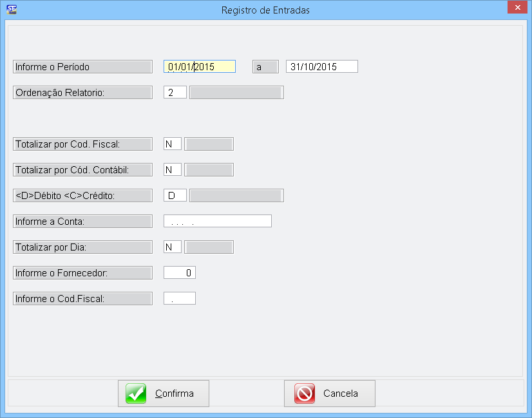
Task: Focus the Informe o Cod.Fiscal field
Action: click(x=180, y=299)
